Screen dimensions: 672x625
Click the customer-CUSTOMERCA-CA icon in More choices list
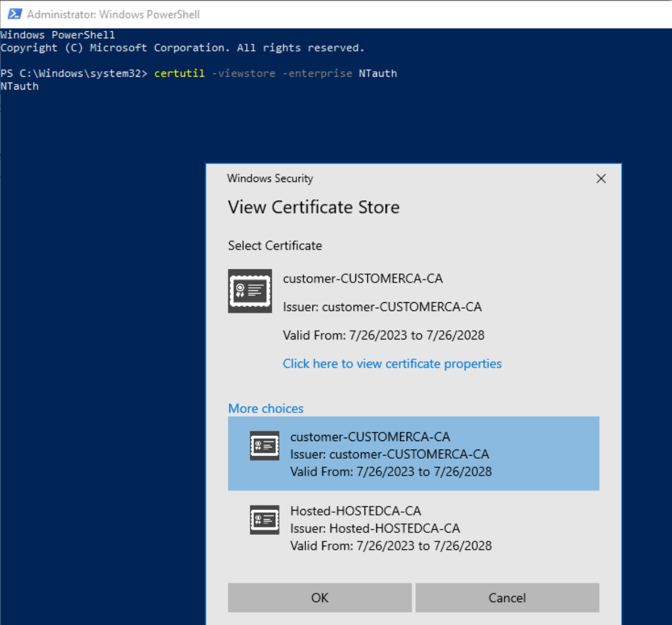tap(264, 446)
